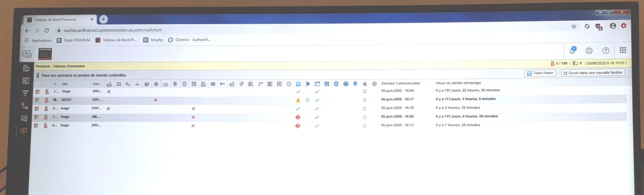Click the 05-juin-2020 - 16:17 communication time

coord(397,99)
